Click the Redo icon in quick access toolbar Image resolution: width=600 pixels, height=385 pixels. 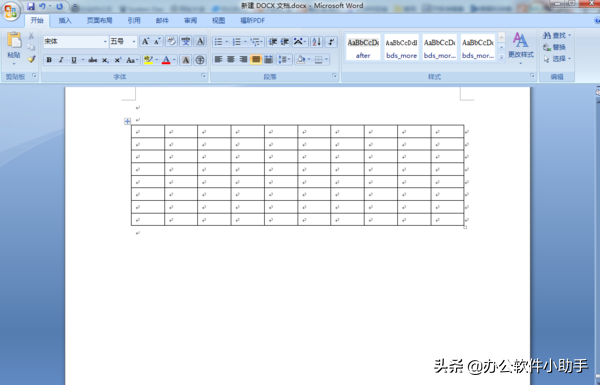59,7
